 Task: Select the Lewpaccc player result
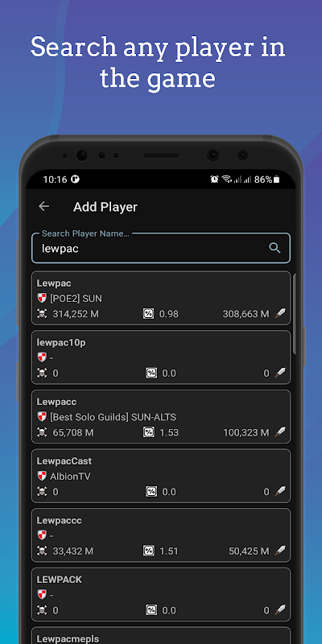tap(161, 535)
